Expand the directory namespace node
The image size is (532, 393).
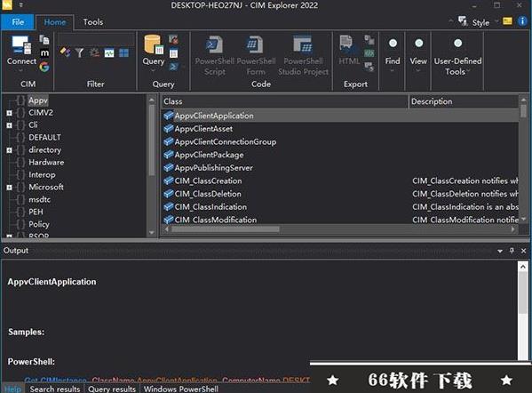click(x=10, y=150)
